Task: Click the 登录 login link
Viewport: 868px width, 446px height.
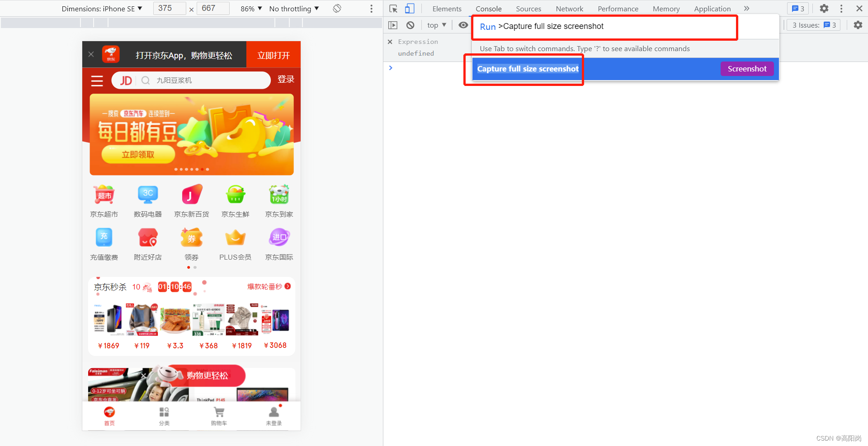Action: (x=286, y=79)
